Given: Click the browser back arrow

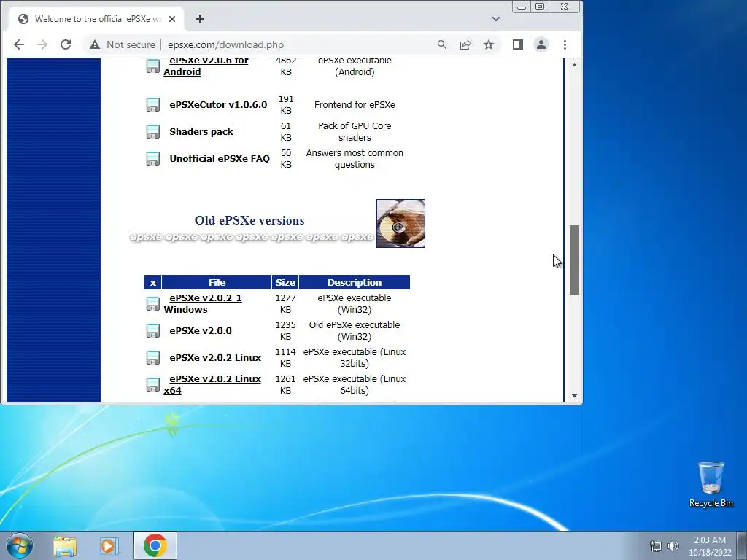Looking at the screenshot, I should pos(18,44).
